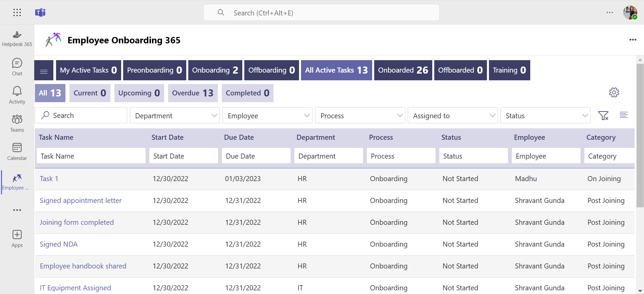Switch to Offboarded tab
The width and height of the screenshot is (644, 294).
coord(460,70)
